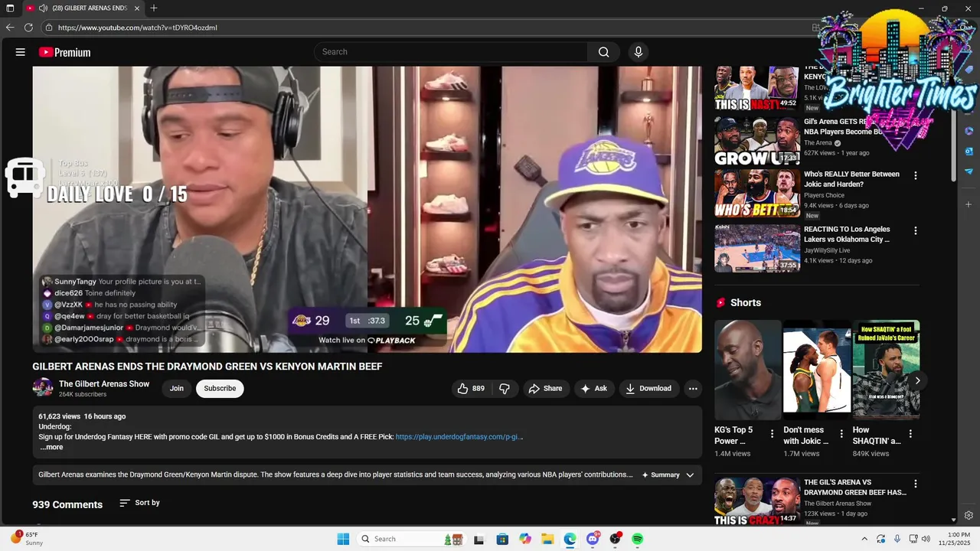This screenshot has height=551, width=980.
Task: Go to YouTube Premium home logo
Action: [64, 52]
